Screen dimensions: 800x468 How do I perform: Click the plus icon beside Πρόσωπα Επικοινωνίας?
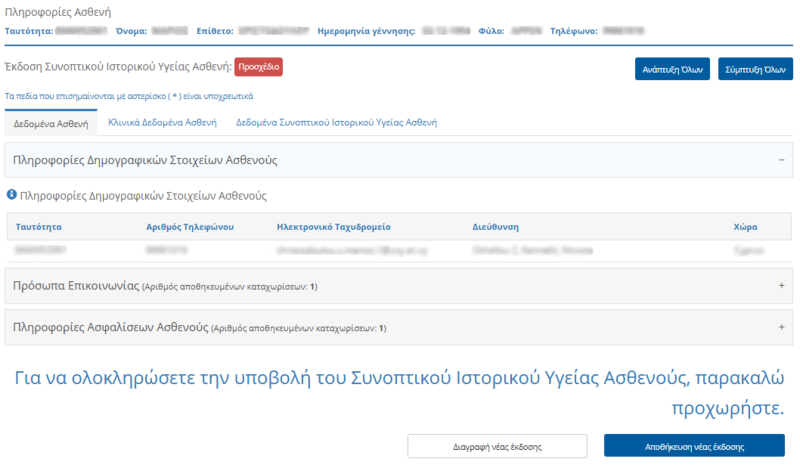point(781,286)
